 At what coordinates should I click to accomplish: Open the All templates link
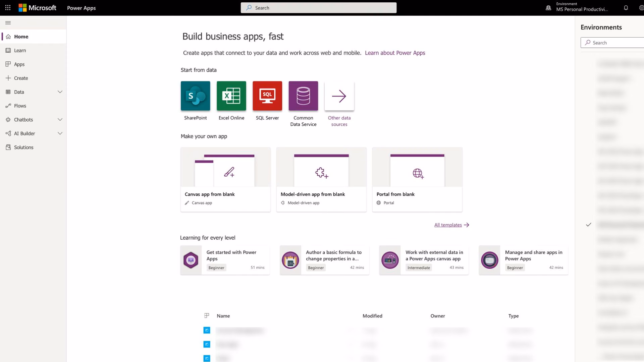[451, 225]
